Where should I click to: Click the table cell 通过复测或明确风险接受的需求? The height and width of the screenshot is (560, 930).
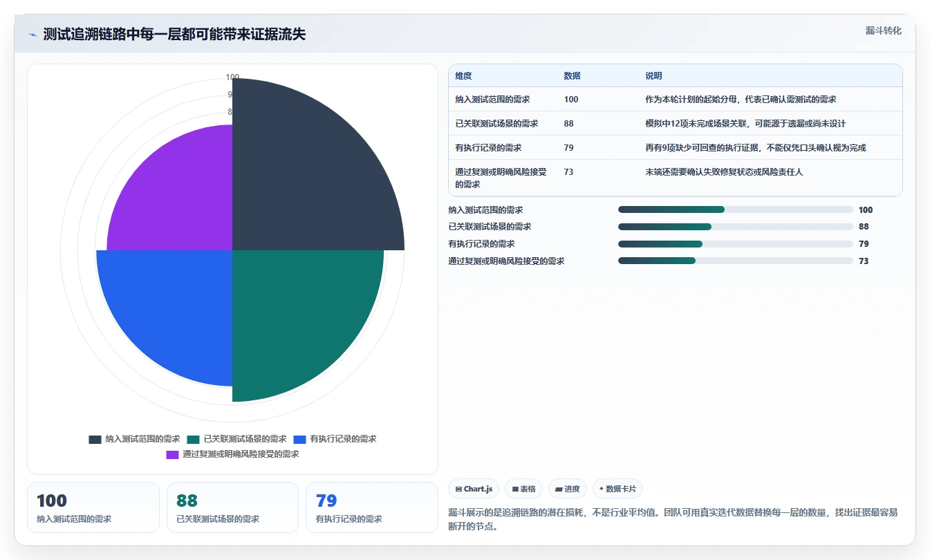pyautogui.click(x=501, y=178)
